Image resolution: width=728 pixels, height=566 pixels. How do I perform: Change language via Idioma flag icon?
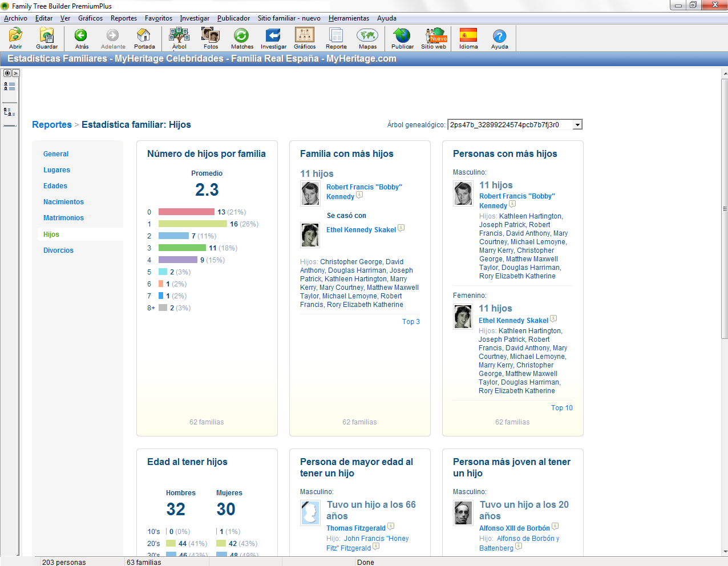pyautogui.click(x=468, y=38)
